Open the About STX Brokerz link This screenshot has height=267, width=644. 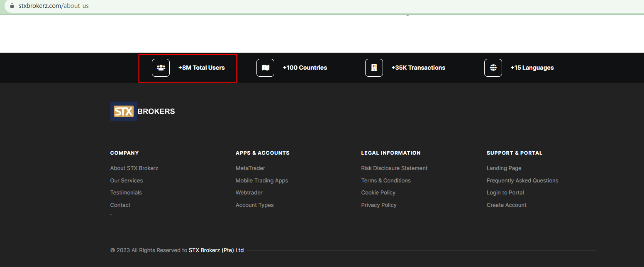coord(134,168)
